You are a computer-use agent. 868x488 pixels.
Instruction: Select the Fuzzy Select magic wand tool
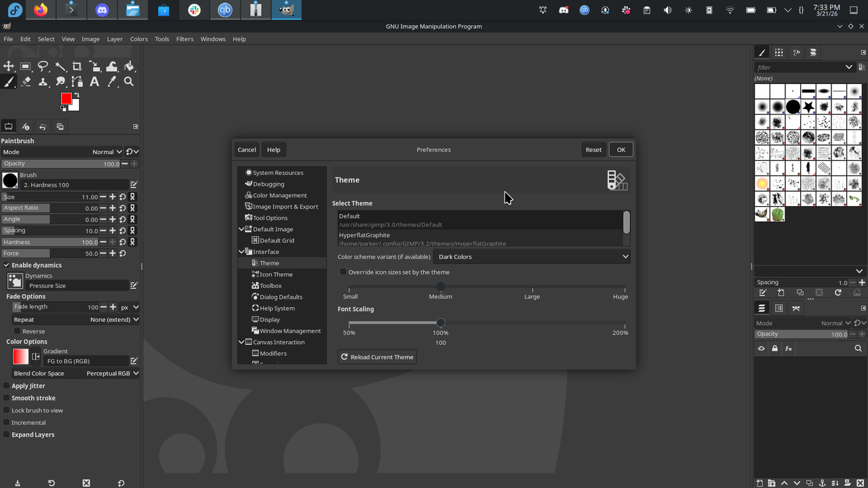point(60,66)
